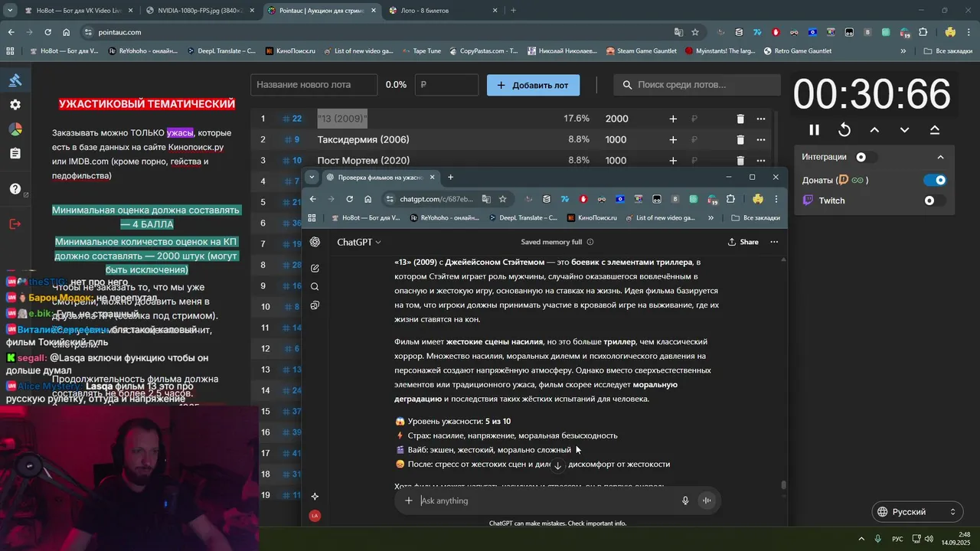Open ChatGPT conversation three-dot menu

pyautogui.click(x=774, y=242)
